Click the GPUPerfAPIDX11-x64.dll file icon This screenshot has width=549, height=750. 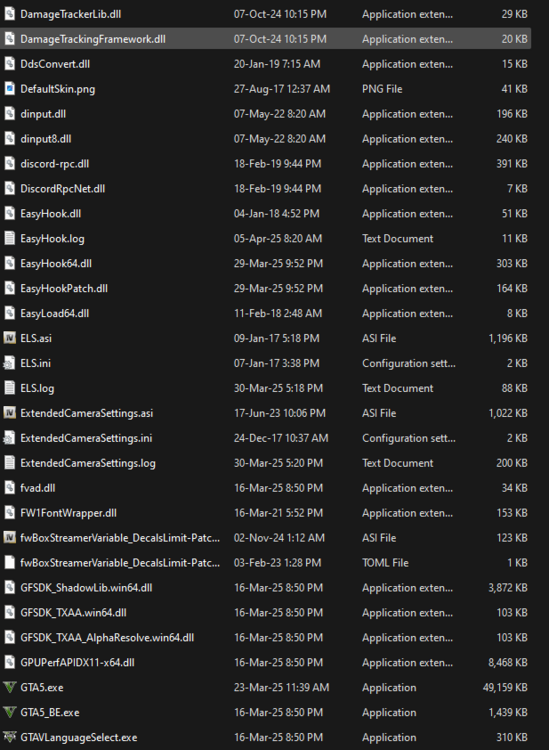coord(9,662)
